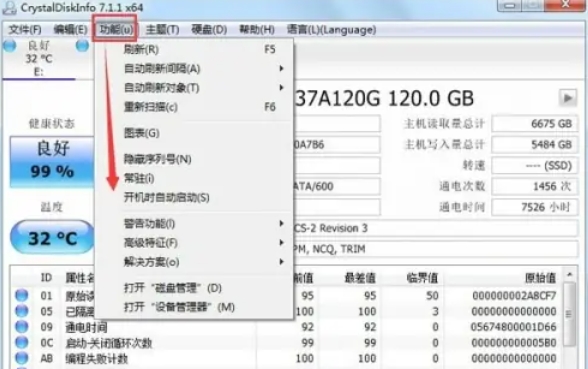Viewport: 588px width, 369px height.
Task: Click the 主机读取量总计 label
Action: tap(444, 123)
